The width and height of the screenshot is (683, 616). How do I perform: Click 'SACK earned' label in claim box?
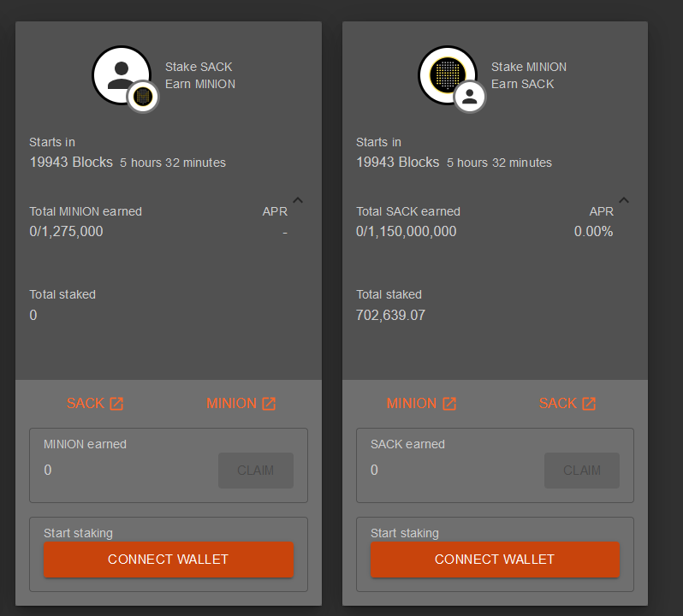(x=407, y=445)
